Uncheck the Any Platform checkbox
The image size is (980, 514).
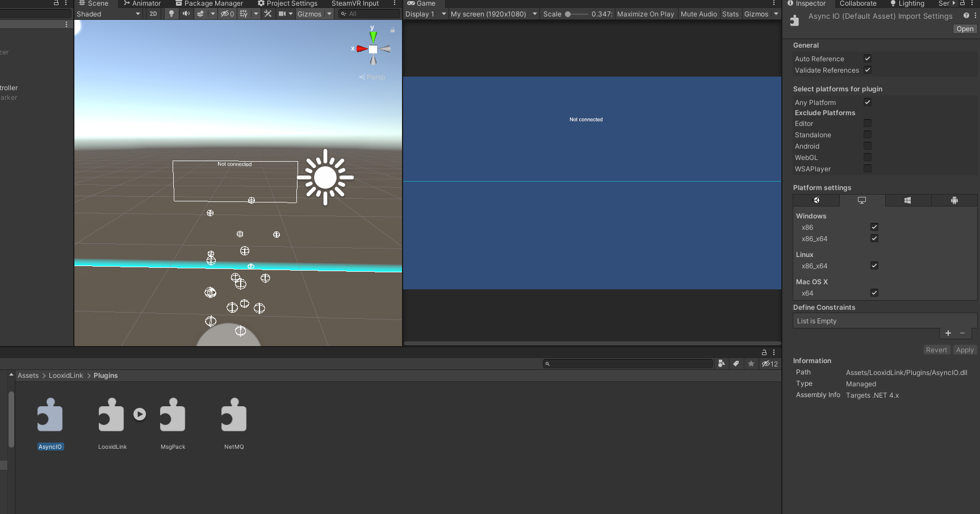pos(868,102)
